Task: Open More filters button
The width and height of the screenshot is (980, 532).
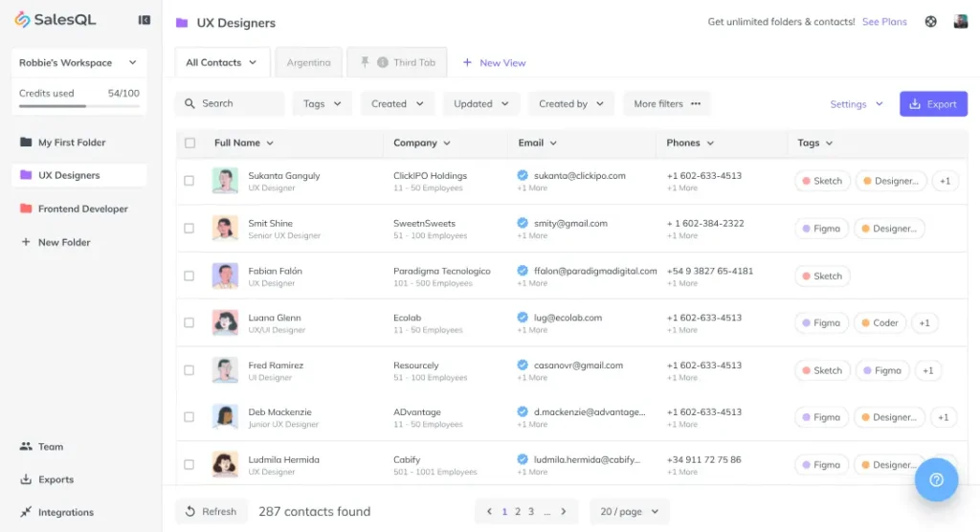Action: [667, 103]
